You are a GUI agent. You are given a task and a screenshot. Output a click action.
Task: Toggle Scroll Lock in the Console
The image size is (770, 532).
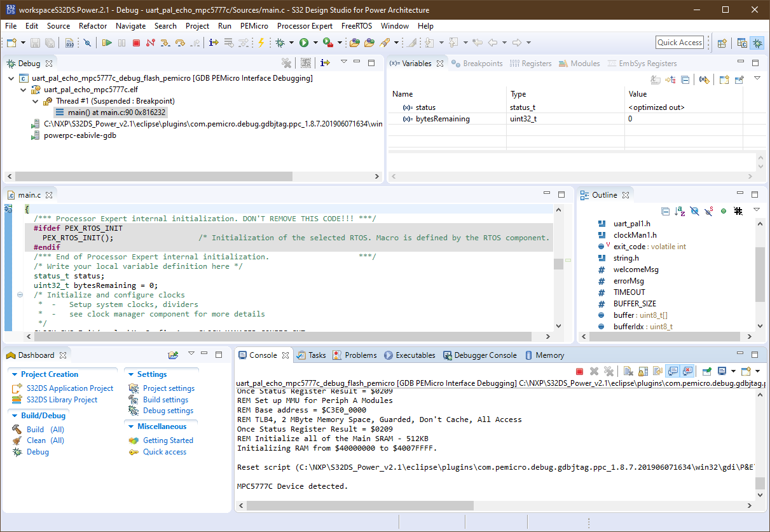click(642, 371)
